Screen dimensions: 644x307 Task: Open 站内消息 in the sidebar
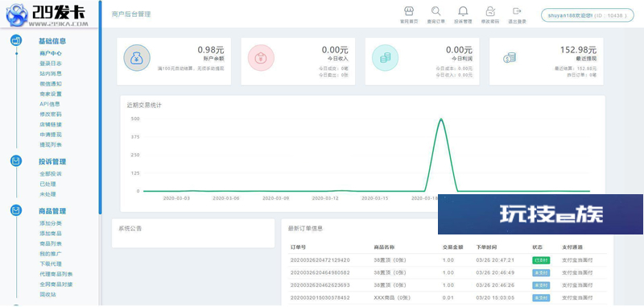point(51,73)
